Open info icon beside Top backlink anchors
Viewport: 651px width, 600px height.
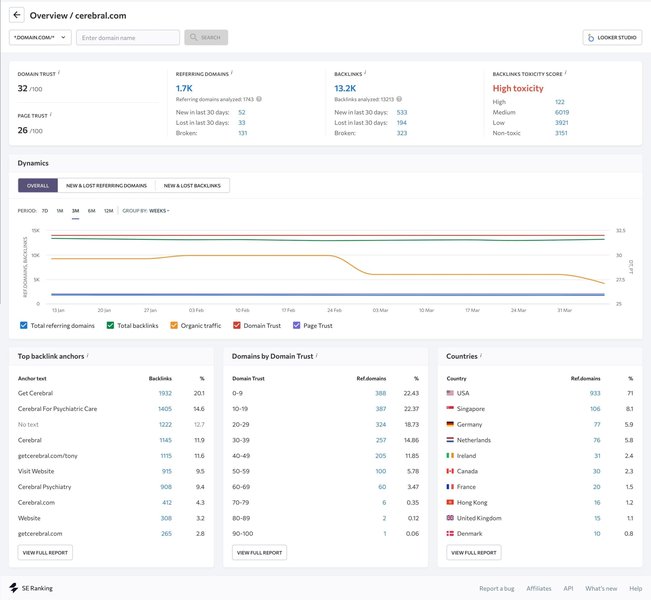pyautogui.click(x=88, y=355)
